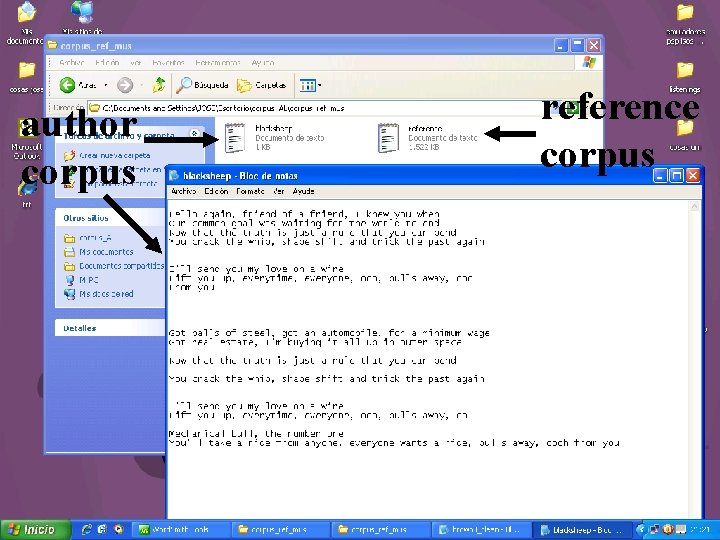Go up one folder level icon
Viewport: 720px width, 540px height.
(159, 85)
